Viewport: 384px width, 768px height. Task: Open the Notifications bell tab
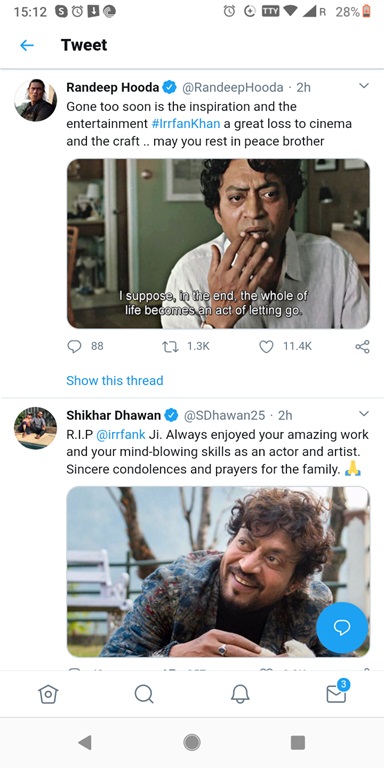pos(240,694)
